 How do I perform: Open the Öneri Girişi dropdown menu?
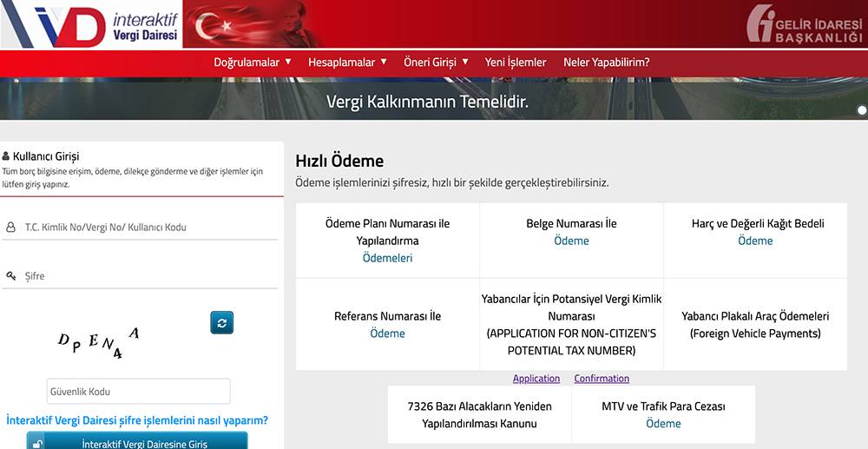tap(437, 63)
